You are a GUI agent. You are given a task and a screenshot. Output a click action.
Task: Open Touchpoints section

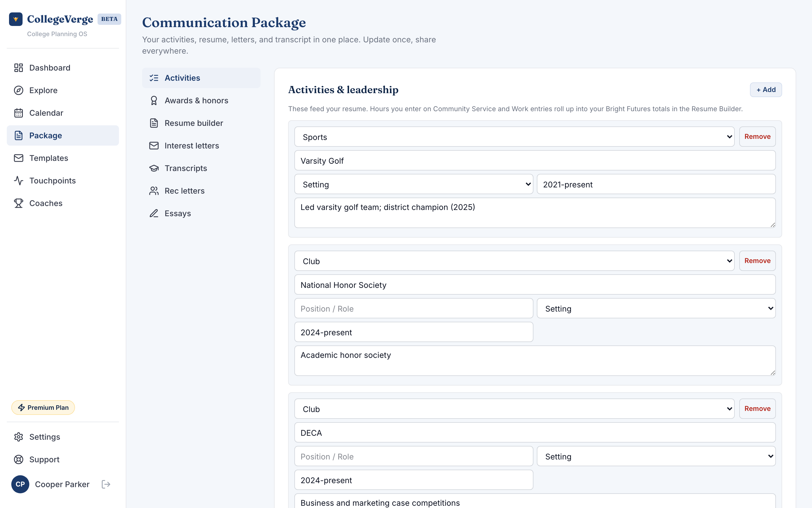[x=63, y=181]
